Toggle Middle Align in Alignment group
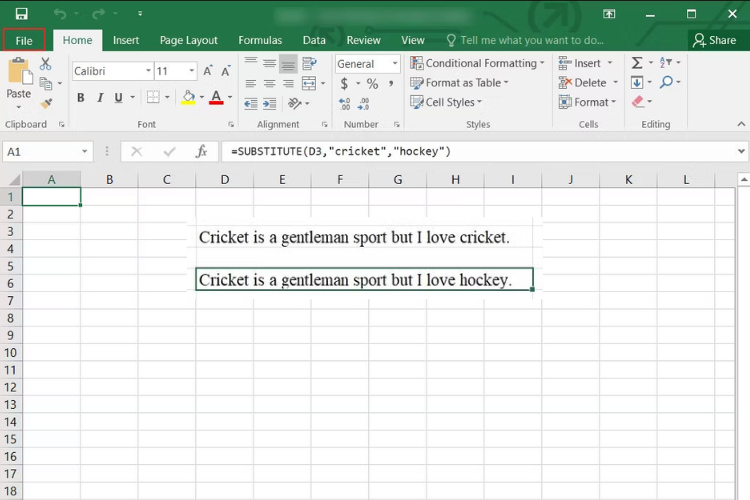The height and width of the screenshot is (500, 750). [x=269, y=63]
